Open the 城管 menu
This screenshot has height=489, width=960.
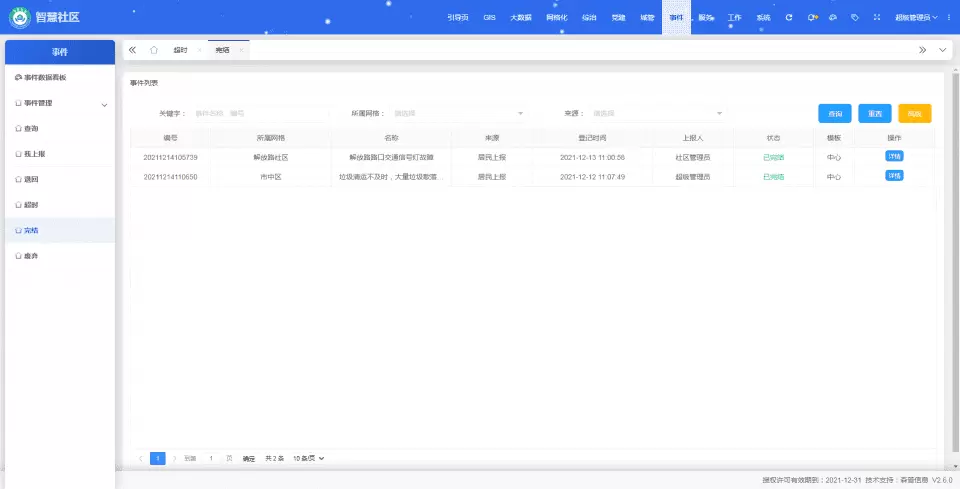click(647, 18)
